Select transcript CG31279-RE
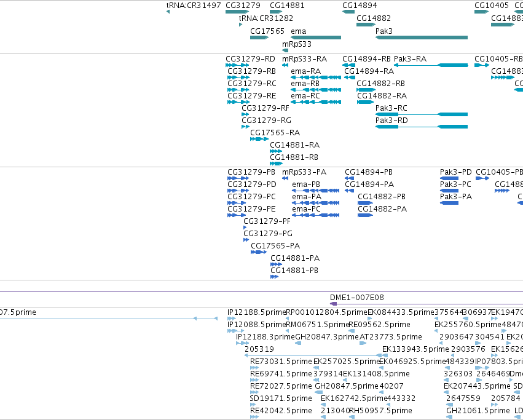This screenshot has width=523, height=420. point(251,96)
